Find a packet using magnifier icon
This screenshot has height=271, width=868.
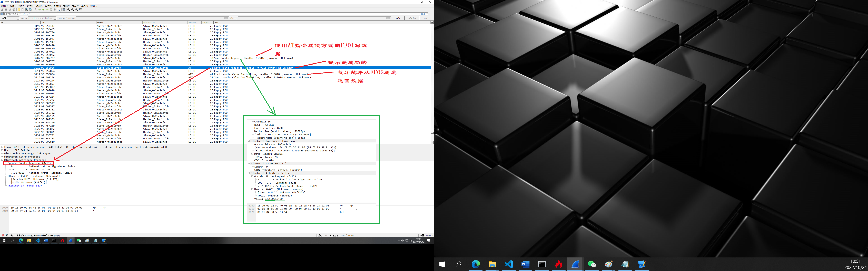tap(35, 10)
